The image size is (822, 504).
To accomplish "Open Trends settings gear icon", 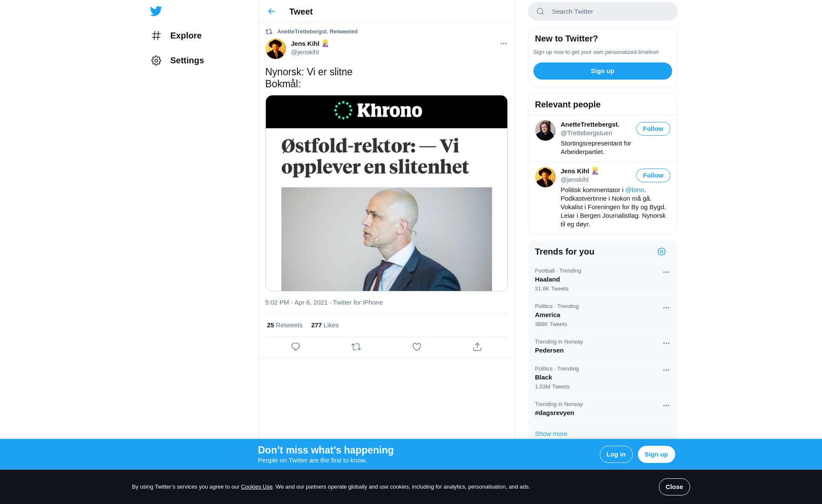I will [661, 252].
